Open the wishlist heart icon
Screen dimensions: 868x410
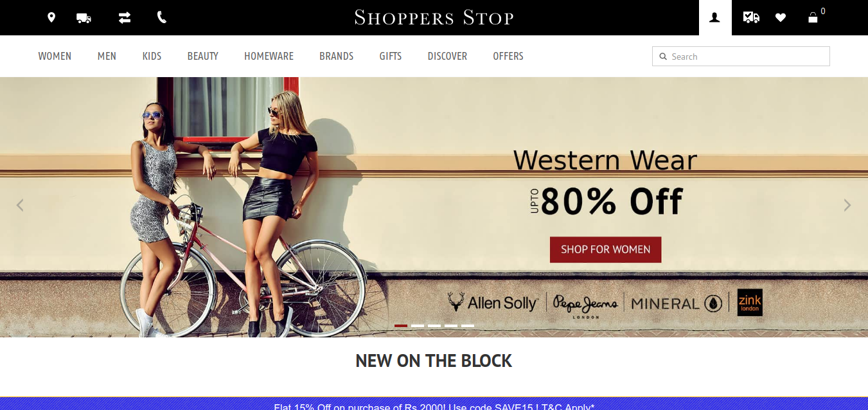(781, 18)
